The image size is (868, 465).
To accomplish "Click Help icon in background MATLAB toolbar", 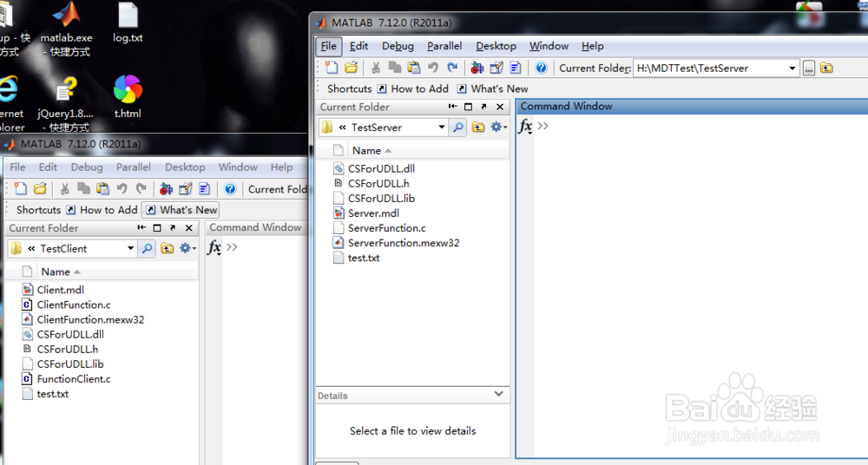I will (x=230, y=189).
